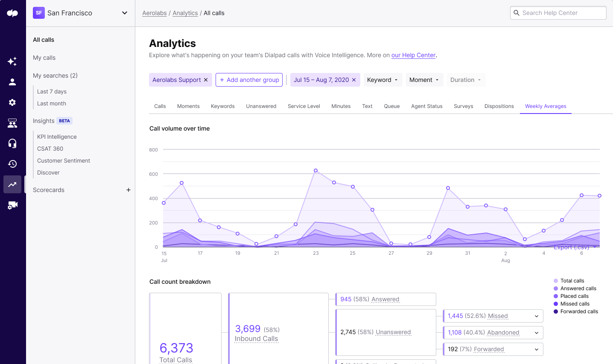Open the Meetings video camera icon
Viewport: 613px width, 364px height.
click(x=12, y=205)
